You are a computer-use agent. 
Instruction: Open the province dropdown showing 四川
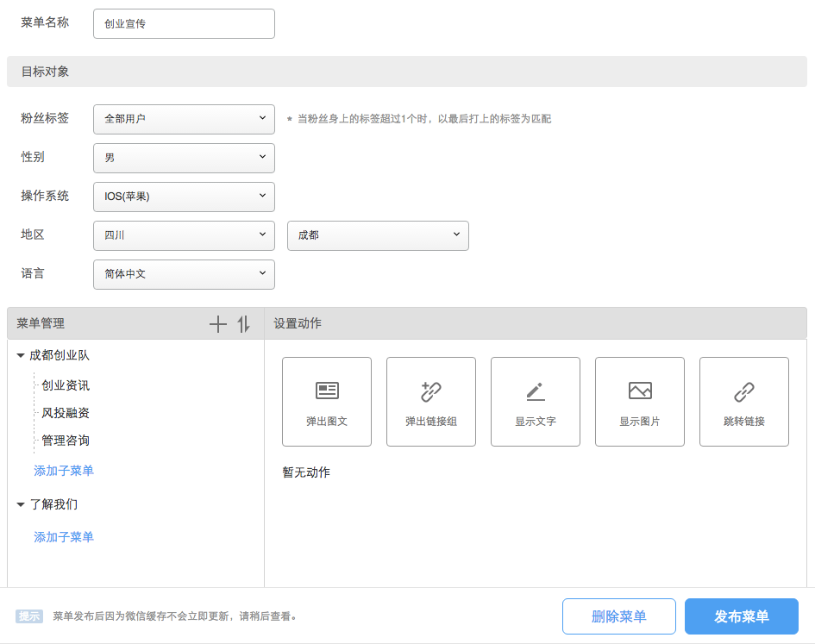(x=184, y=235)
